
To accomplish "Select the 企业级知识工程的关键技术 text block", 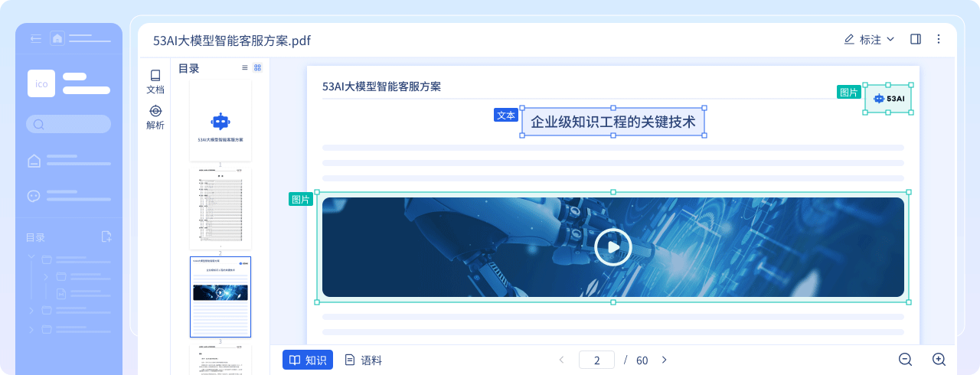I will pyautogui.click(x=613, y=122).
